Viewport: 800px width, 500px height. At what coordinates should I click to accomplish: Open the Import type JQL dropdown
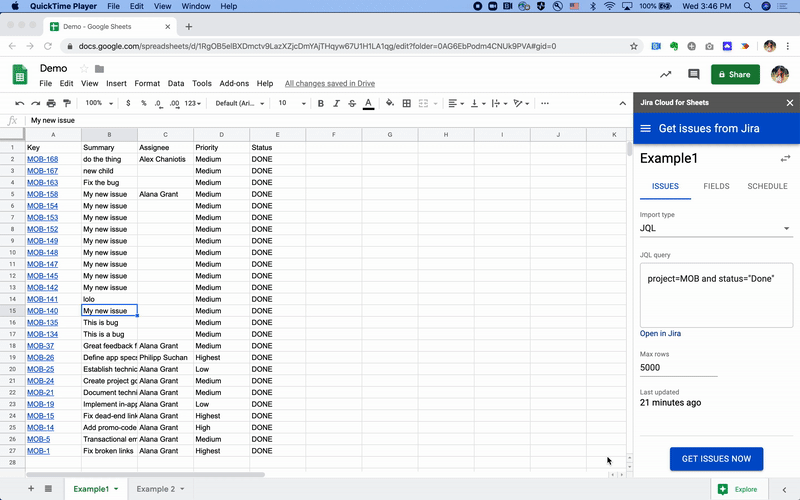click(x=716, y=228)
